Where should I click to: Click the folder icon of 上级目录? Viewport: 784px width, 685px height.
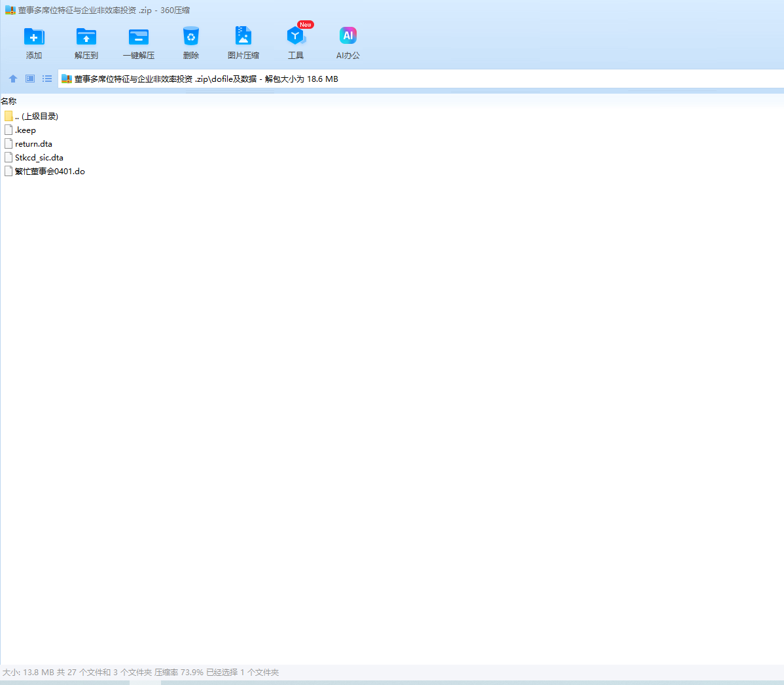9,116
